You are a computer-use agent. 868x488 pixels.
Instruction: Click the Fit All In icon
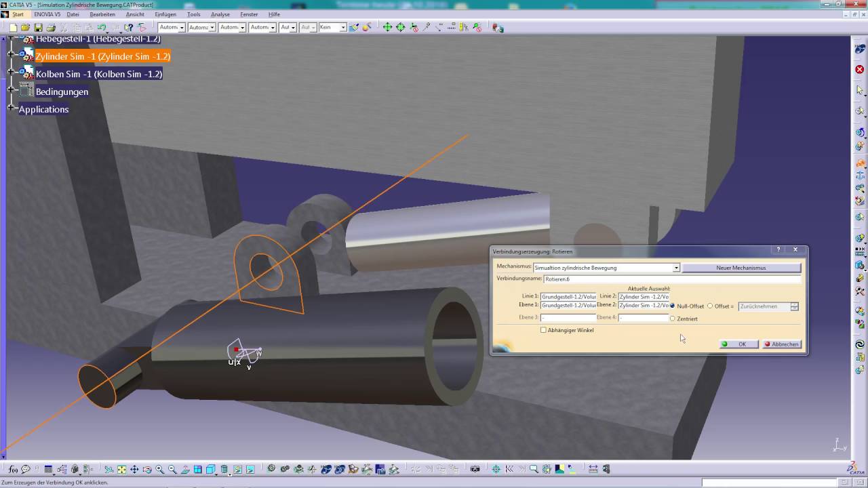(x=122, y=469)
